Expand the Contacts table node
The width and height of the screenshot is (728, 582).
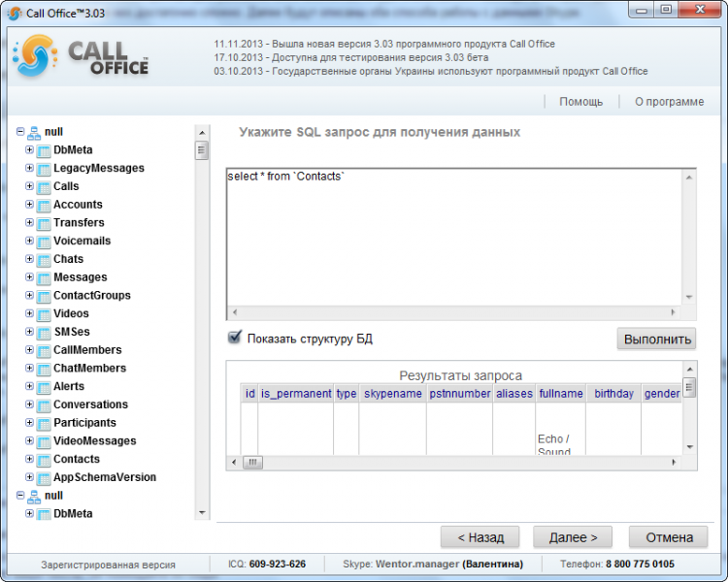tap(29, 459)
